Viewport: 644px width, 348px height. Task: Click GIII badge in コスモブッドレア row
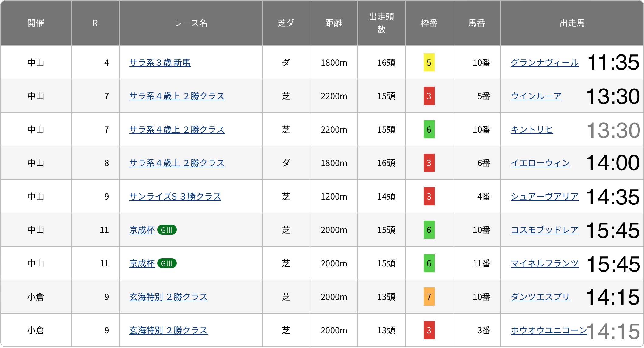[x=167, y=230]
